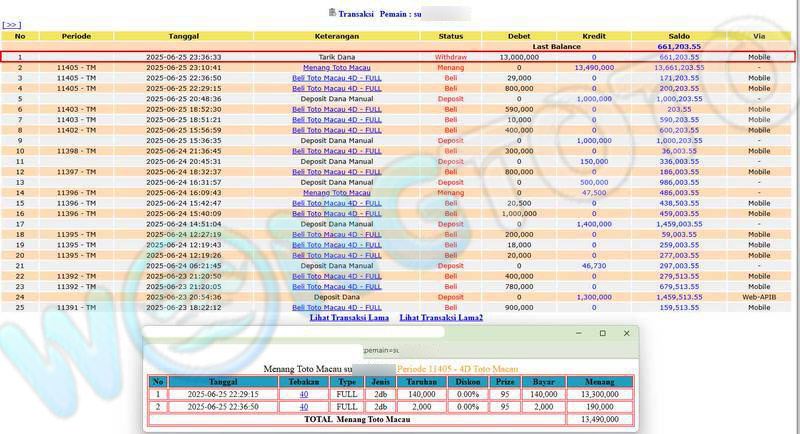This screenshot has width=800, height=434.
Task: Click Tebakan 40 link in popup row 2
Action: coord(304,407)
